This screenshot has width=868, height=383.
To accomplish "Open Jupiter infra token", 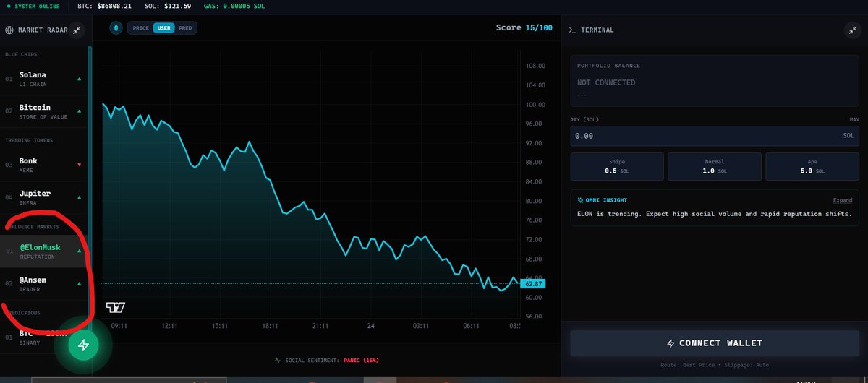I will click(43, 197).
